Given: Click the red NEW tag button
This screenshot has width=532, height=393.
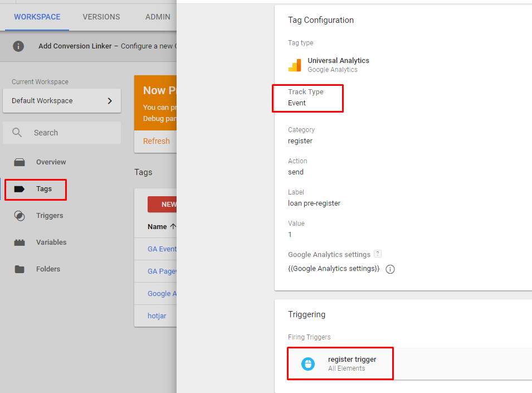Looking at the screenshot, I should click(x=162, y=205).
